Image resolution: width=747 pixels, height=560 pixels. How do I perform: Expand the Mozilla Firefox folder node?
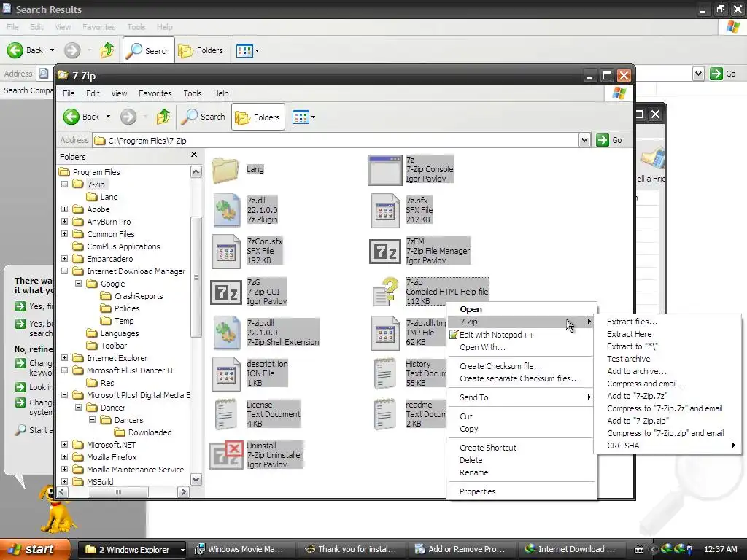click(x=64, y=457)
